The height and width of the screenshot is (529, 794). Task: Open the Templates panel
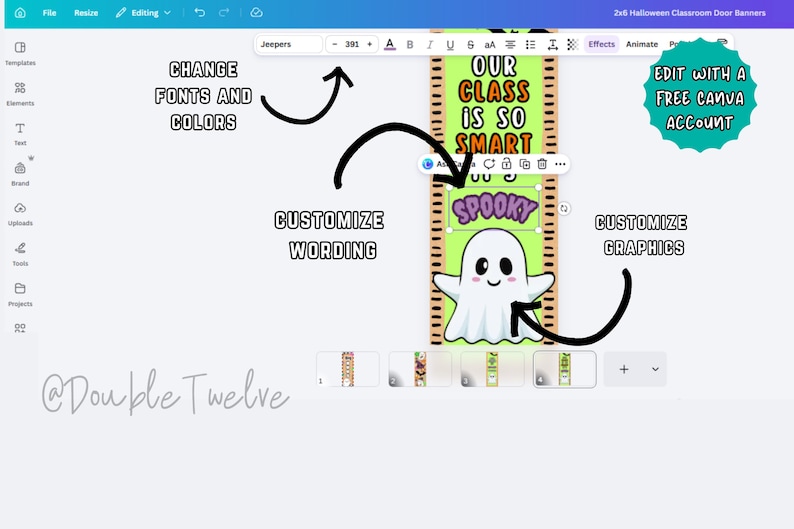[x=20, y=54]
